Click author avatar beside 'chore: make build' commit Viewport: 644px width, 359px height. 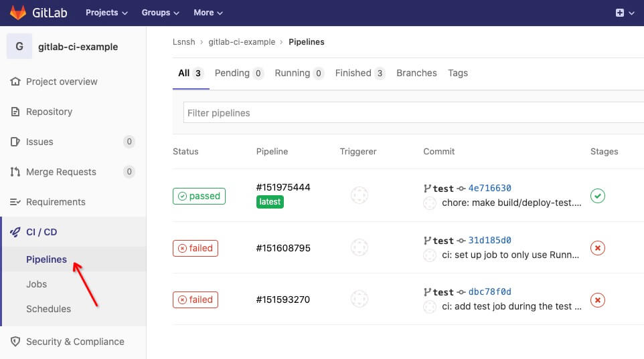pos(430,203)
